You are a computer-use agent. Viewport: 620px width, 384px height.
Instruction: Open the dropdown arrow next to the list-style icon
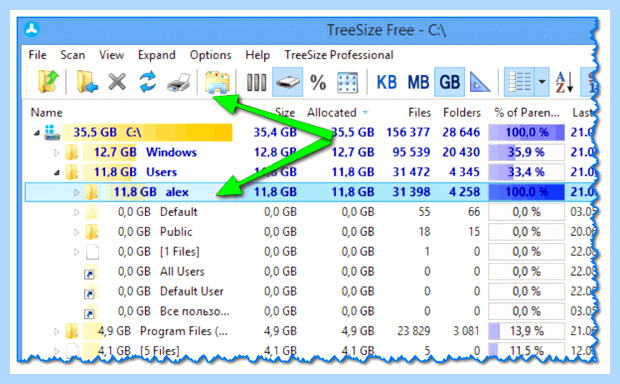pyautogui.click(x=542, y=82)
